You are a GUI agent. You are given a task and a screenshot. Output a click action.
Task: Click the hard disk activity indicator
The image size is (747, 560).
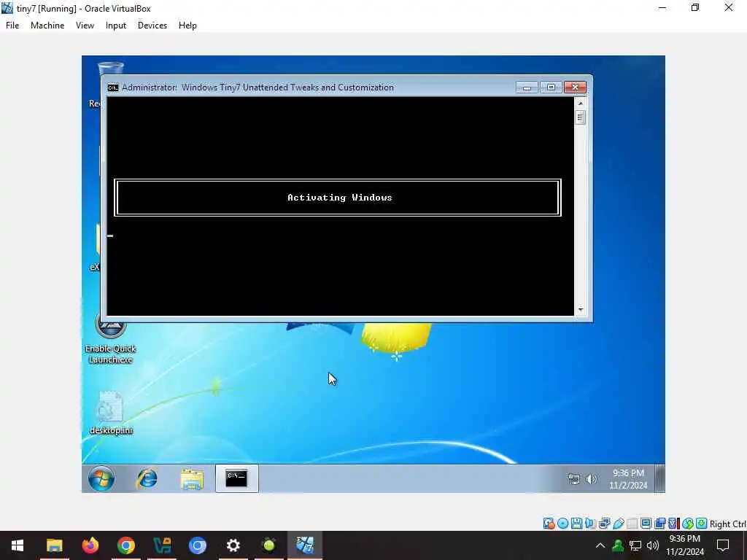coord(549,524)
